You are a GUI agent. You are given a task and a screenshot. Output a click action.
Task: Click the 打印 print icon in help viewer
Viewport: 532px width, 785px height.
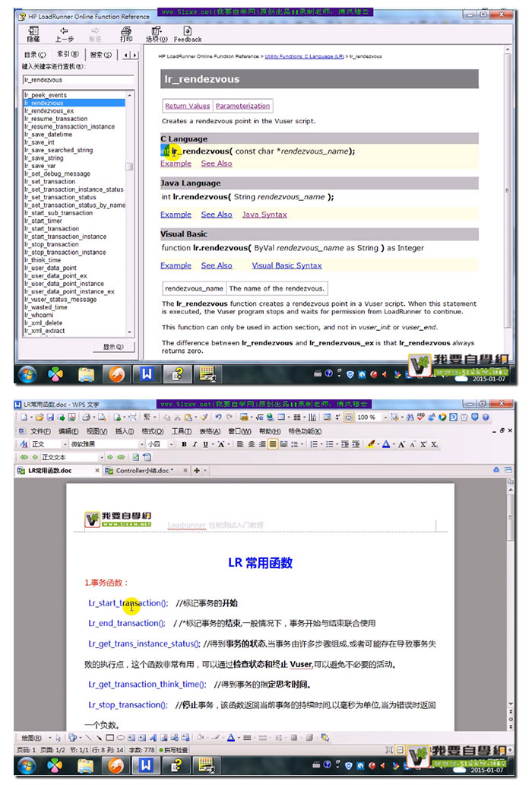(126, 34)
